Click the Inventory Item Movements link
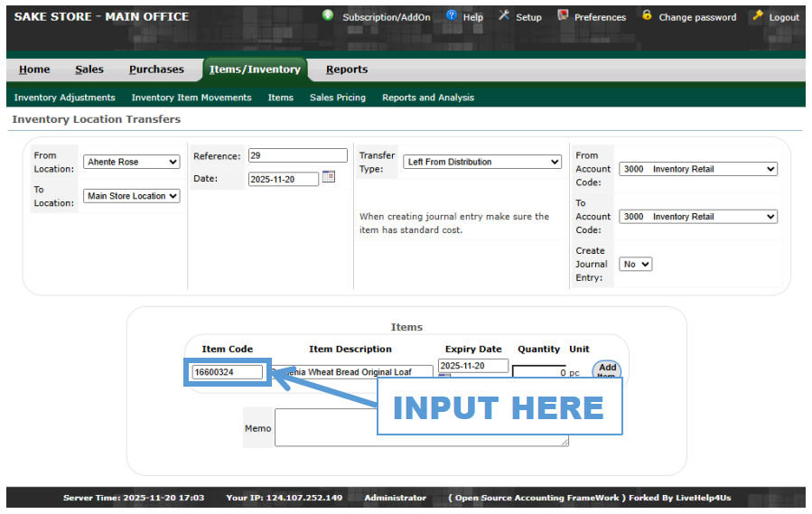The height and width of the screenshot is (514, 812). pos(191,98)
